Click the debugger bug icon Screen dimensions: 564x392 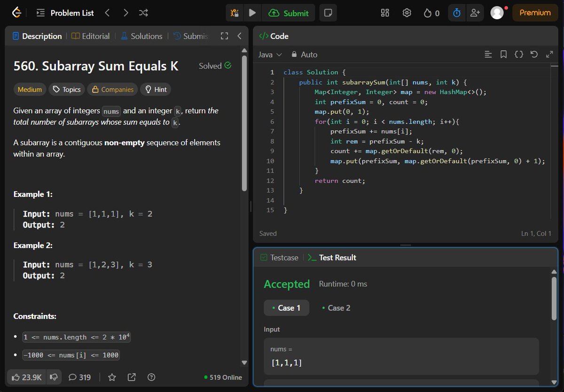234,13
